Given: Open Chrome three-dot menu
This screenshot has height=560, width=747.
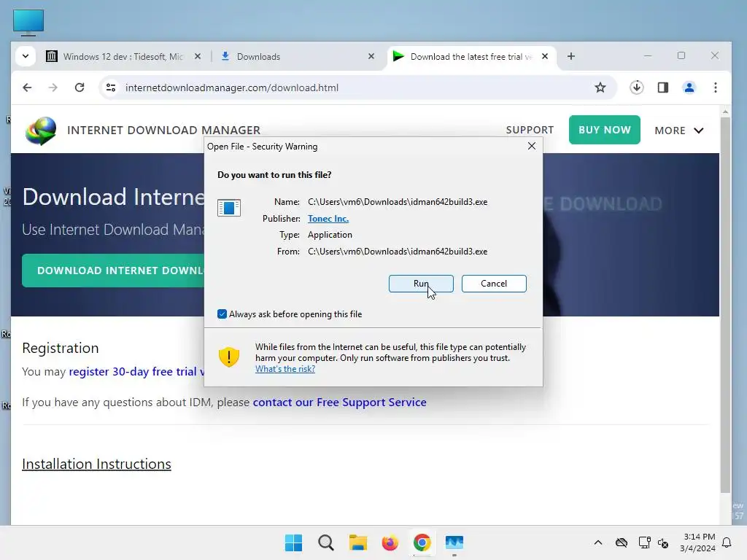Looking at the screenshot, I should [x=715, y=87].
